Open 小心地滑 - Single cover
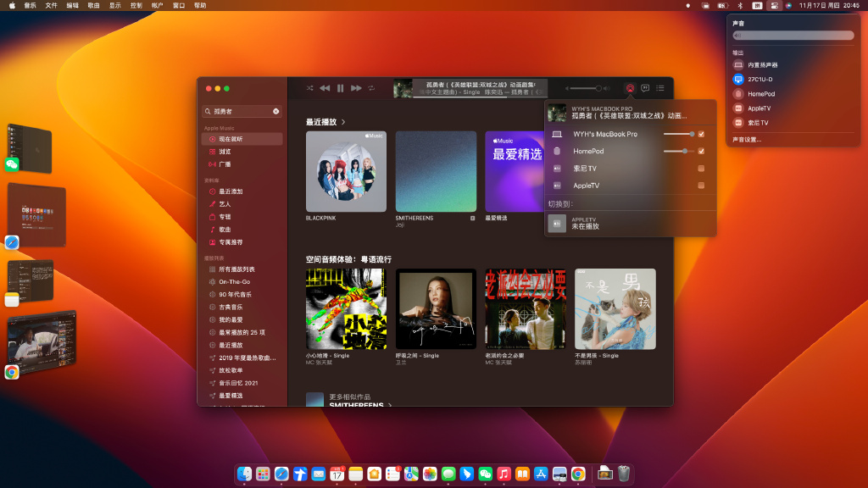Image resolution: width=868 pixels, height=488 pixels. pos(346,308)
